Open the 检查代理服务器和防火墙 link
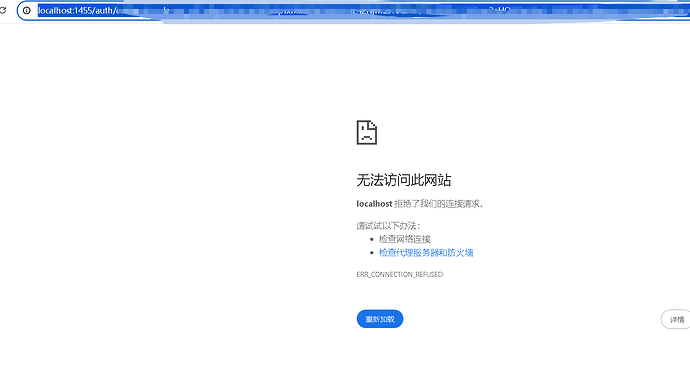This screenshot has width=690, height=377. [426, 253]
